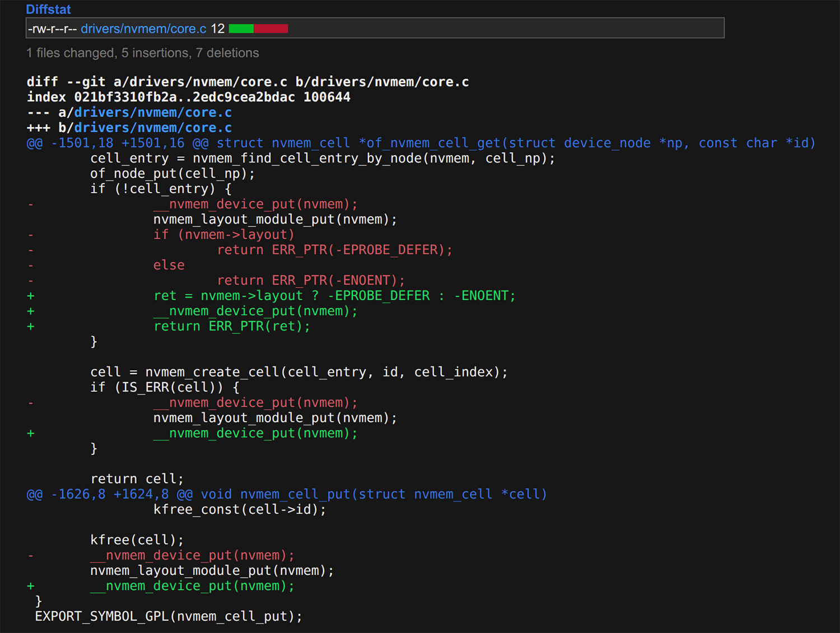Click the "if (!cell_entry) {" line
Viewport: 840px width, 633px height.
coord(161,189)
